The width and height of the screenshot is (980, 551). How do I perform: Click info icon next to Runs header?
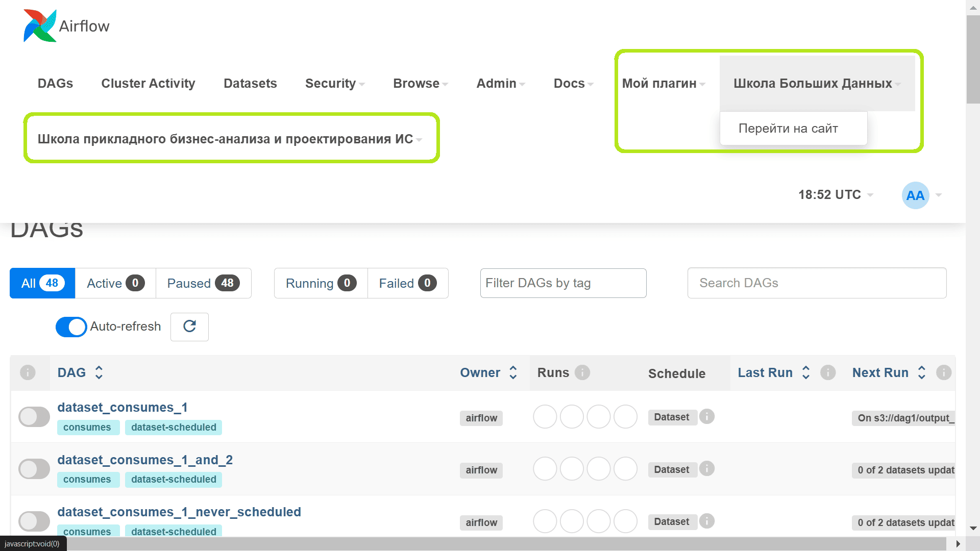pyautogui.click(x=582, y=373)
